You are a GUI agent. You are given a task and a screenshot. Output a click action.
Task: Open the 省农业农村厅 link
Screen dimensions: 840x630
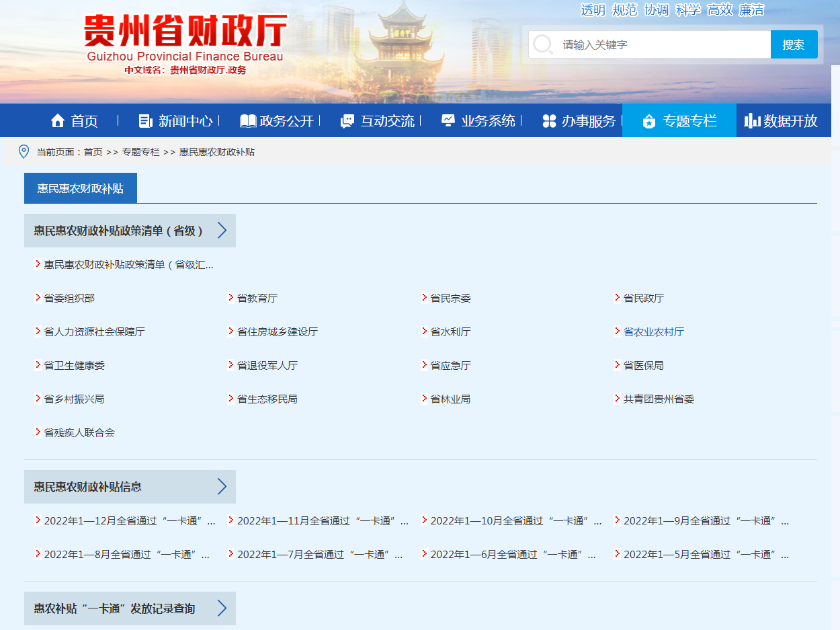tap(653, 332)
